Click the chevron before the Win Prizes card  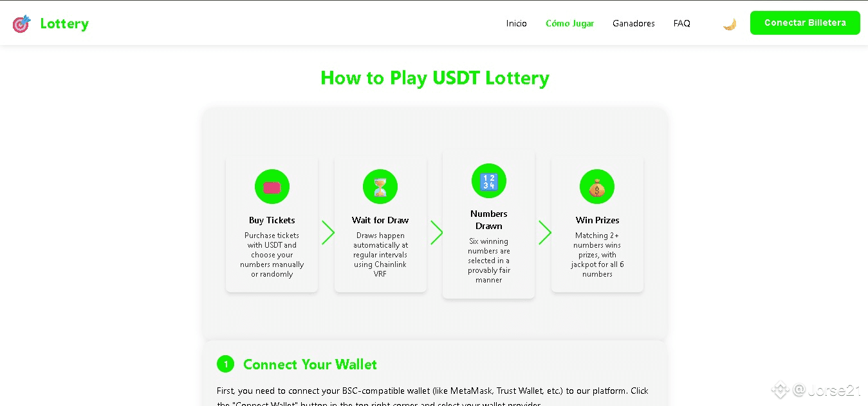click(x=545, y=232)
